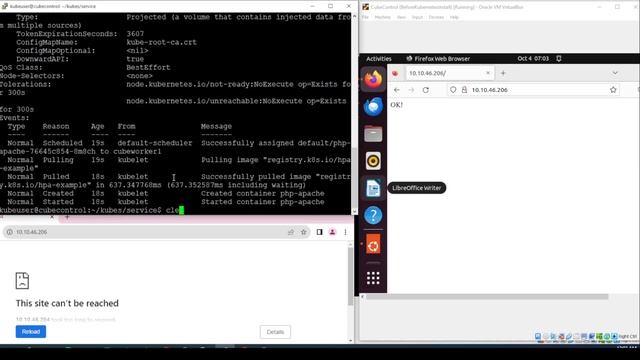Click 'This site can't be reached' heading

coord(67,303)
